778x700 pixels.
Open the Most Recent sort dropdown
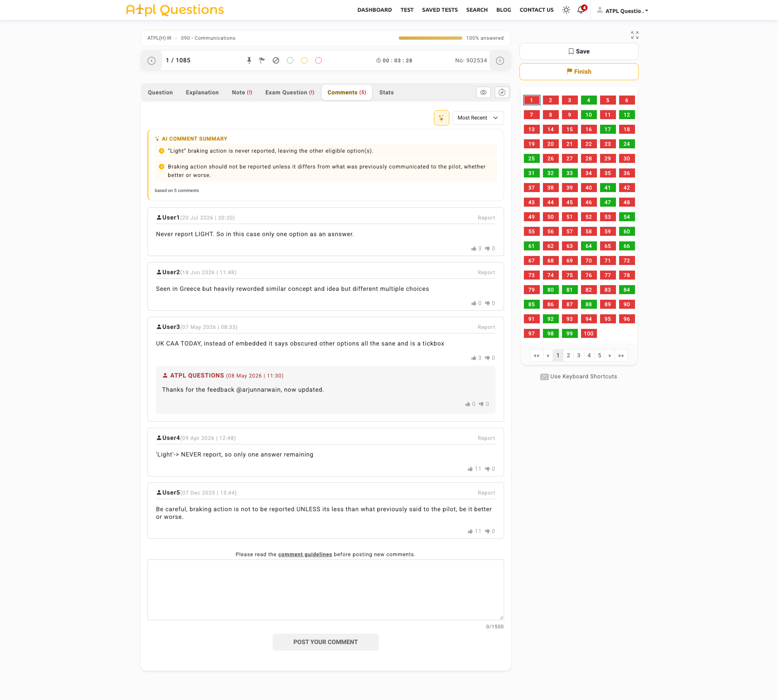click(478, 118)
